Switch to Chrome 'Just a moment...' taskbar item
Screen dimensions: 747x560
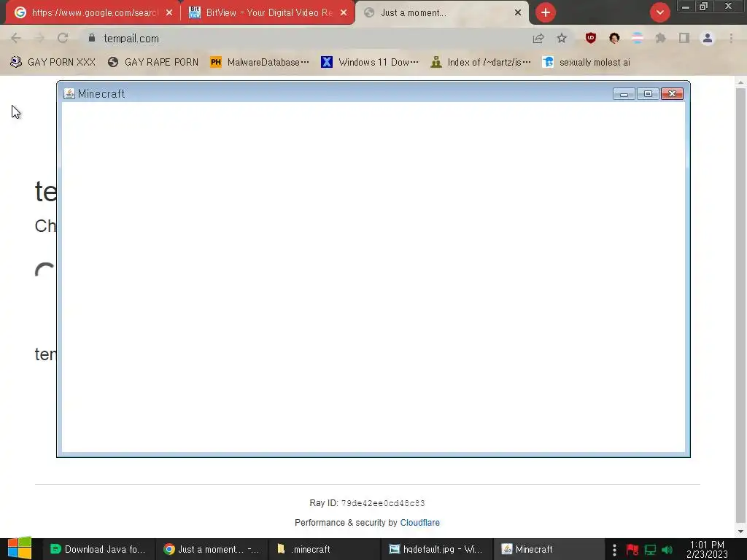(x=212, y=550)
